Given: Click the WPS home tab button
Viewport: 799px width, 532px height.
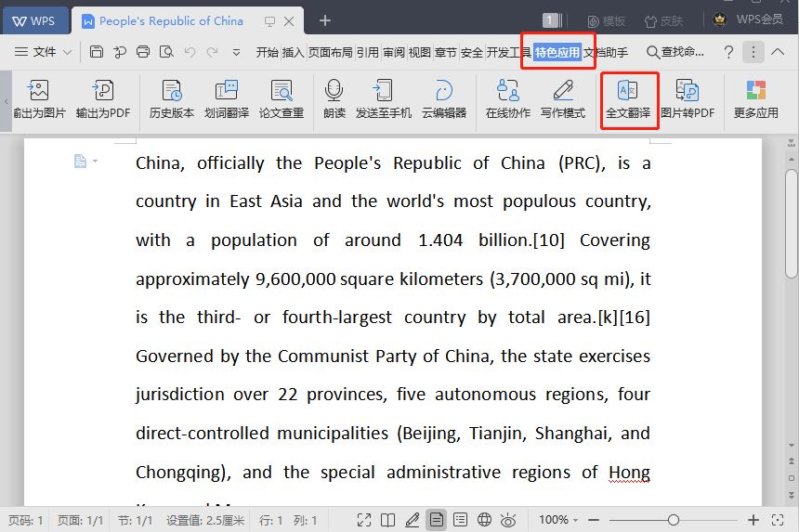Looking at the screenshot, I should [35, 20].
